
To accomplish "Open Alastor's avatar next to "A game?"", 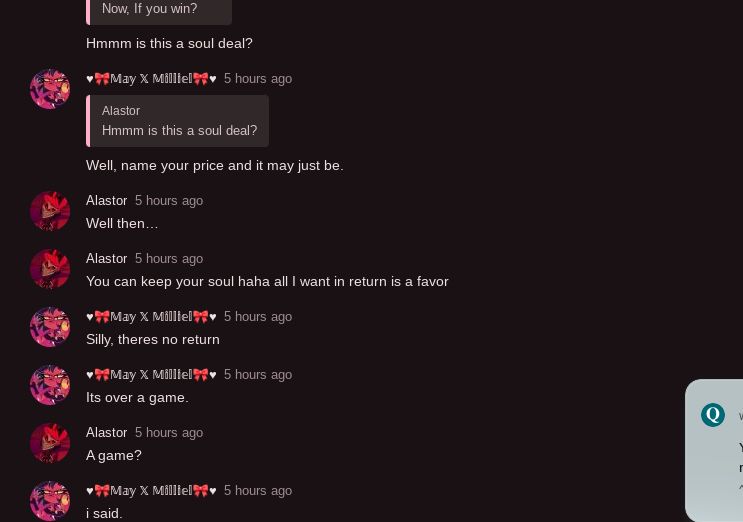I will (x=50, y=443).
